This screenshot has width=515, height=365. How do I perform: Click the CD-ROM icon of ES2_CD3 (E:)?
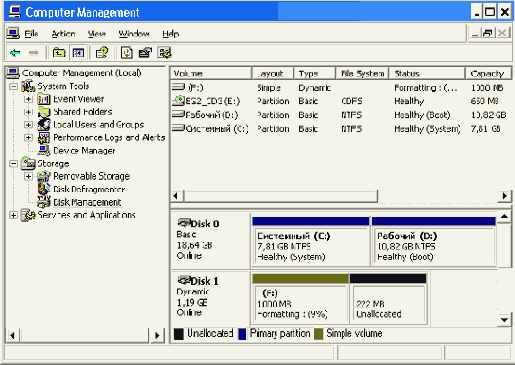pyautogui.click(x=179, y=101)
